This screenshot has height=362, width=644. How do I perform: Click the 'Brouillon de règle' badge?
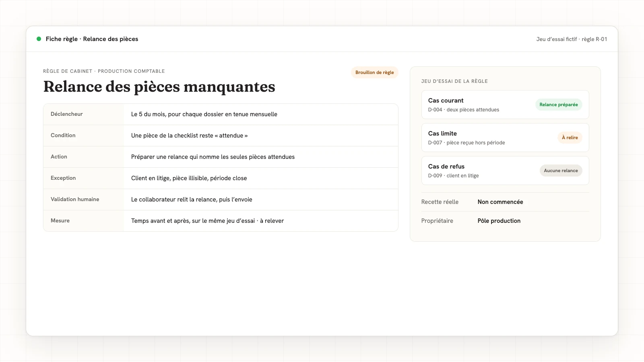pyautogui.click(x=374, y=72)
